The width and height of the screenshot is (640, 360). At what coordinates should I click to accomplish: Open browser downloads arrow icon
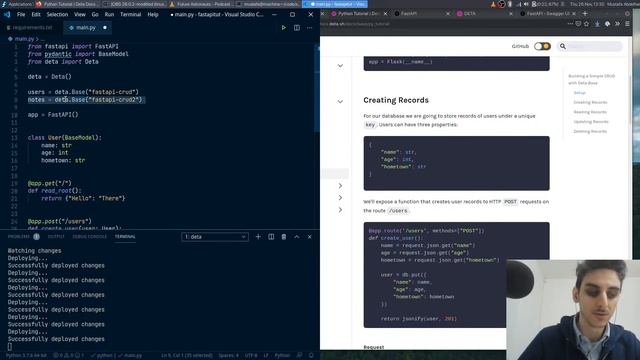tap(597, 24)
